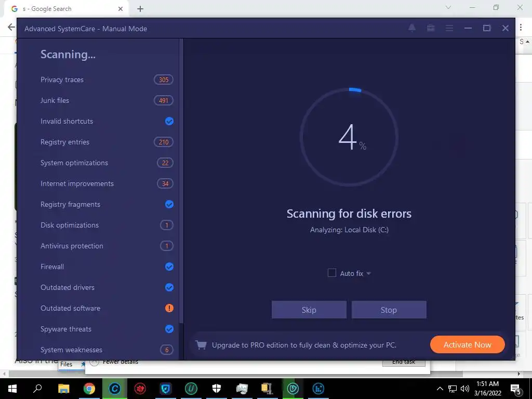Close the Google Search tab

click(x=121, y=9)
